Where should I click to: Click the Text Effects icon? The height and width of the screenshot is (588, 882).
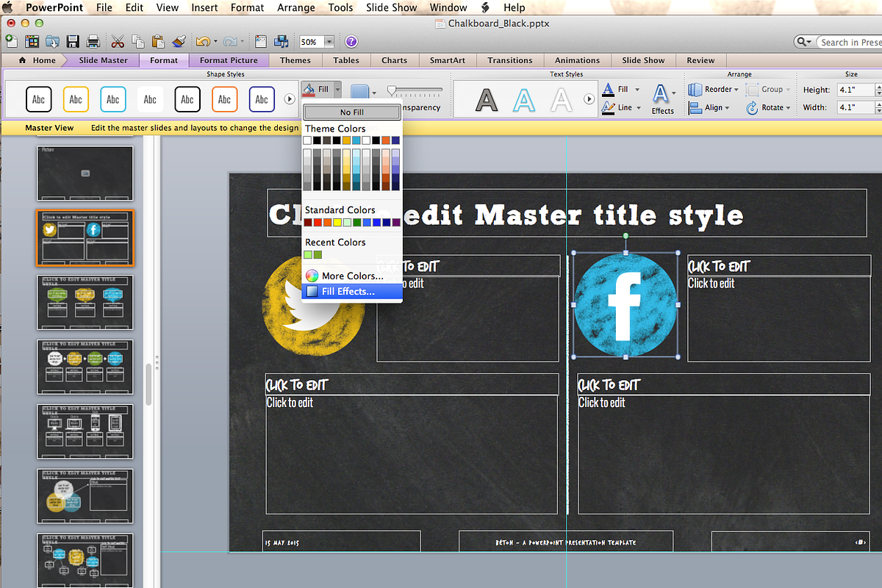coord(661,94)
